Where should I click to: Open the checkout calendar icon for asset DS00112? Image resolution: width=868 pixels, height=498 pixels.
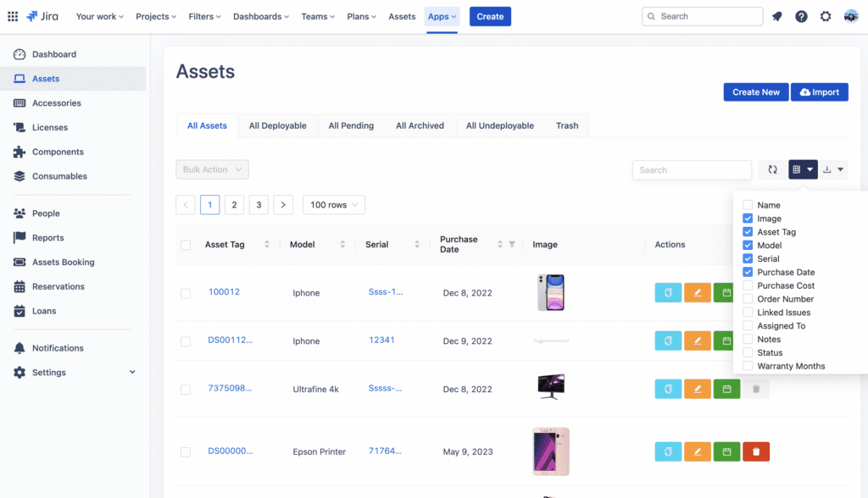726,340
